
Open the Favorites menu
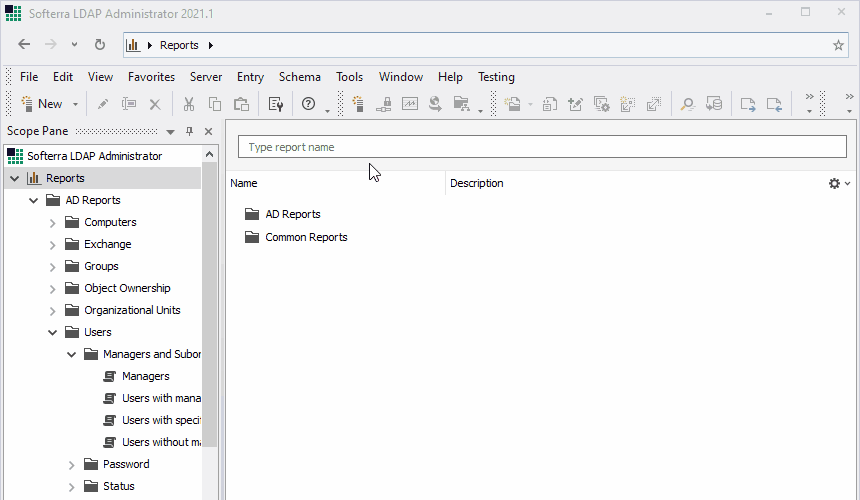pyautogui.click(x=151, y=77)
